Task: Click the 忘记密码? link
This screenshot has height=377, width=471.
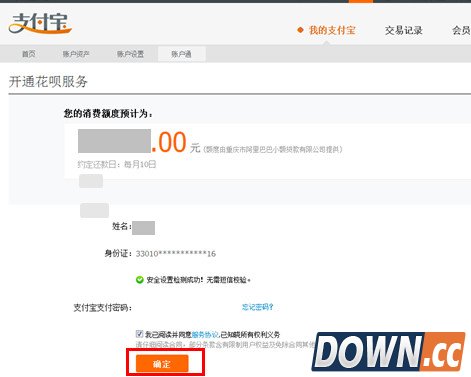Action: [257, 307]
